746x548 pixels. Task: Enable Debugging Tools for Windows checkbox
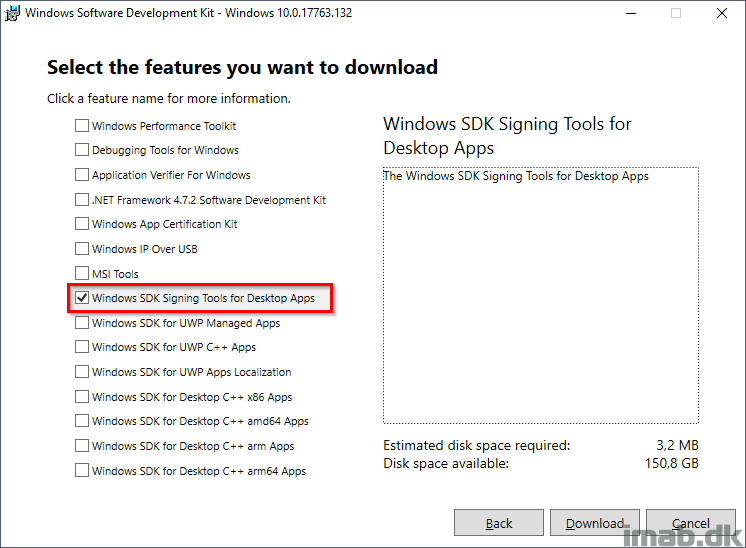click(x=82, y=150)
